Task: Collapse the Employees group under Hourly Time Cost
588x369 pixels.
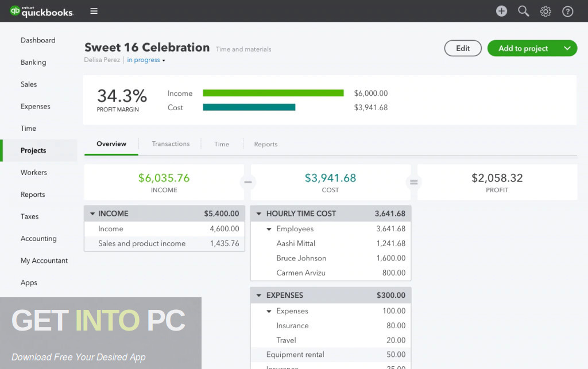Action: (269, 228)
